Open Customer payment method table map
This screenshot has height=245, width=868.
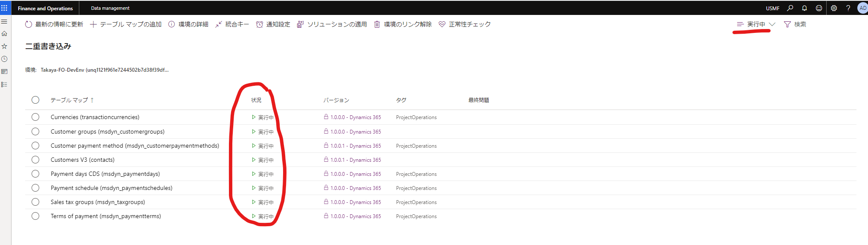[135, 146]
